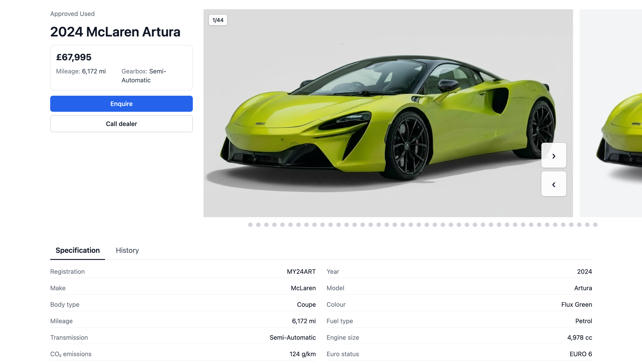
Task: Select the Semi-Automatic transmission value
Action: coord(293,337)
